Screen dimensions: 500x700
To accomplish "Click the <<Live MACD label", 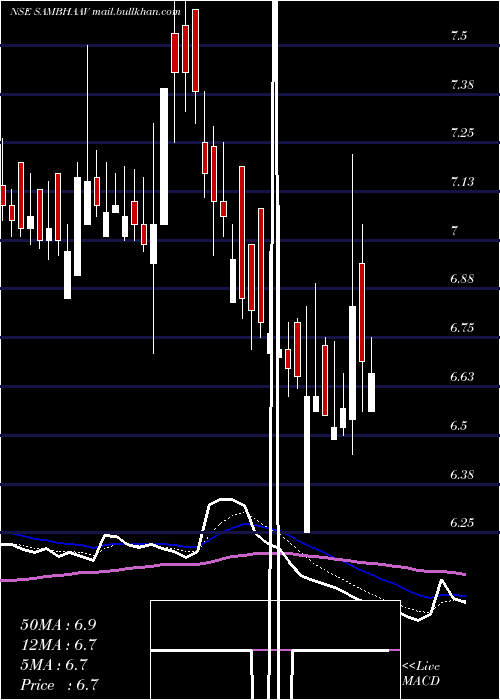I will tap(421, 674).
